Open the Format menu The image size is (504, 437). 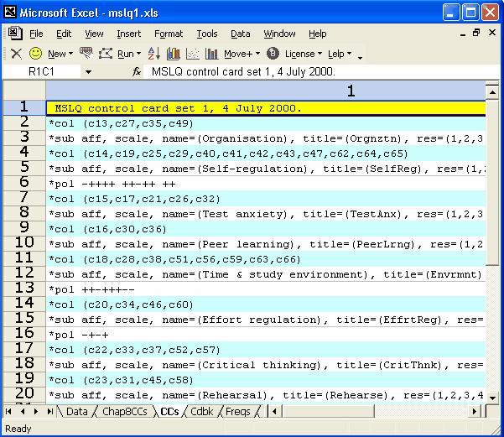pos(168,34)
